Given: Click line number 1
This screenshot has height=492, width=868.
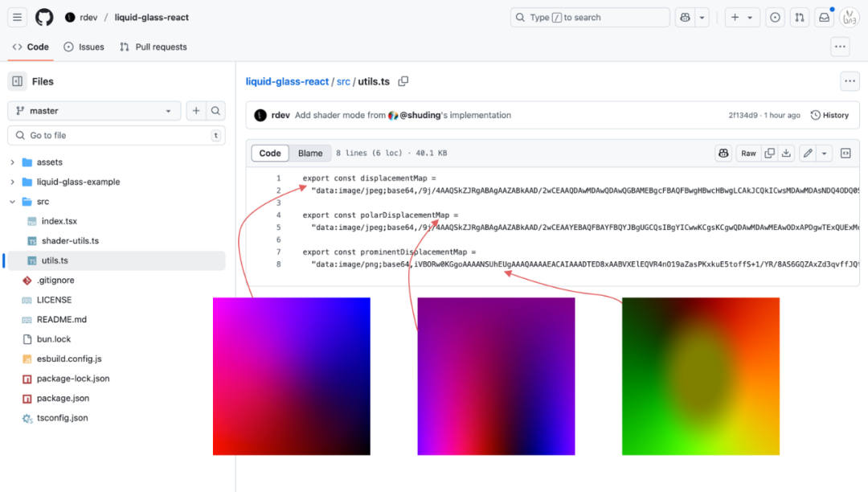Looking at the screenshot, I should click(x=278, y=178).
